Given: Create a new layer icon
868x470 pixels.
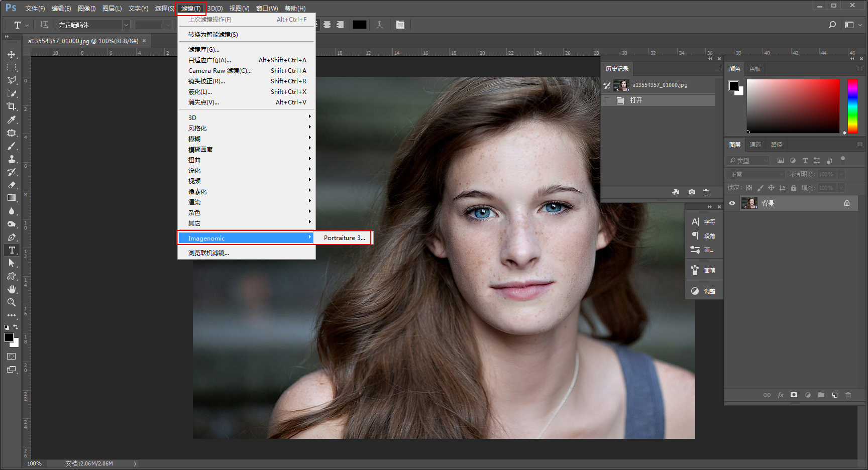Looking at the screenshot, I should tap(835, 395).
